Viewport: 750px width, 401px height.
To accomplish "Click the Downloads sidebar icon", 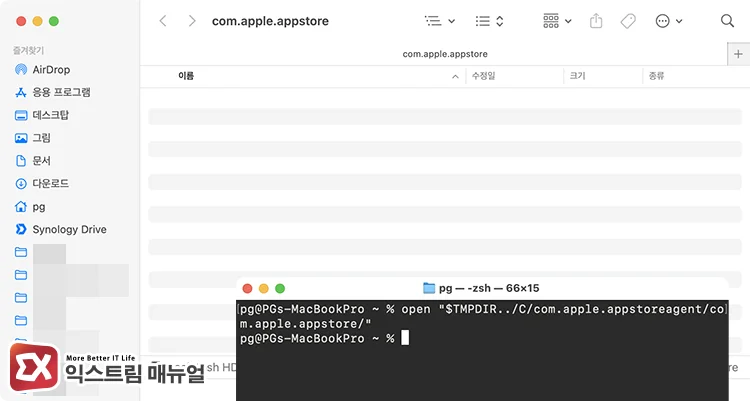I will tap(21, 183).
